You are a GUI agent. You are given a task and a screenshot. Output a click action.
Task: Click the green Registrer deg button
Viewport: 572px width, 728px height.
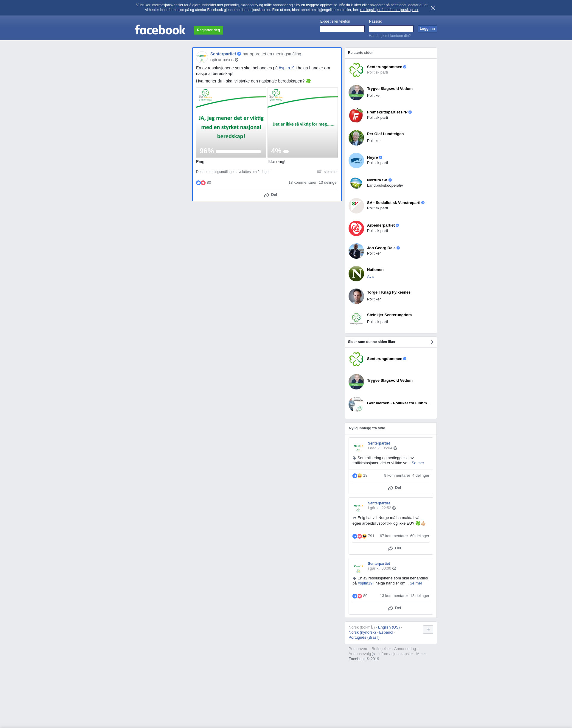pos(208,30)
